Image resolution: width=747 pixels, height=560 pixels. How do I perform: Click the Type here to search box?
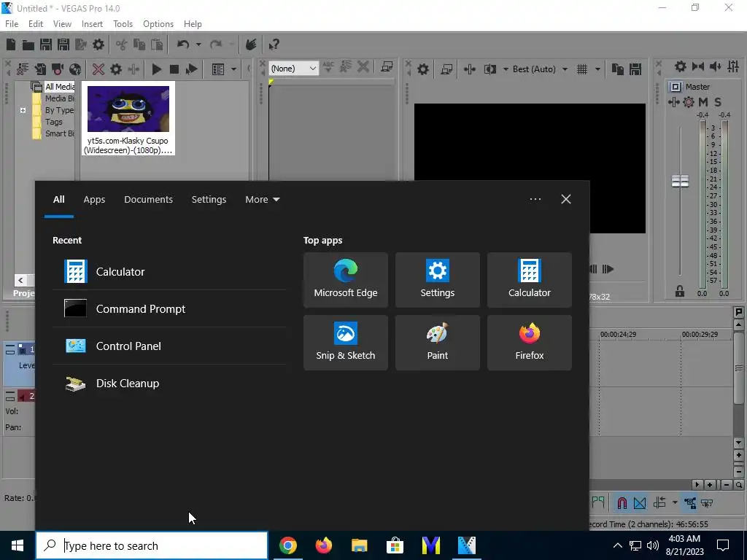pos(152,545)
